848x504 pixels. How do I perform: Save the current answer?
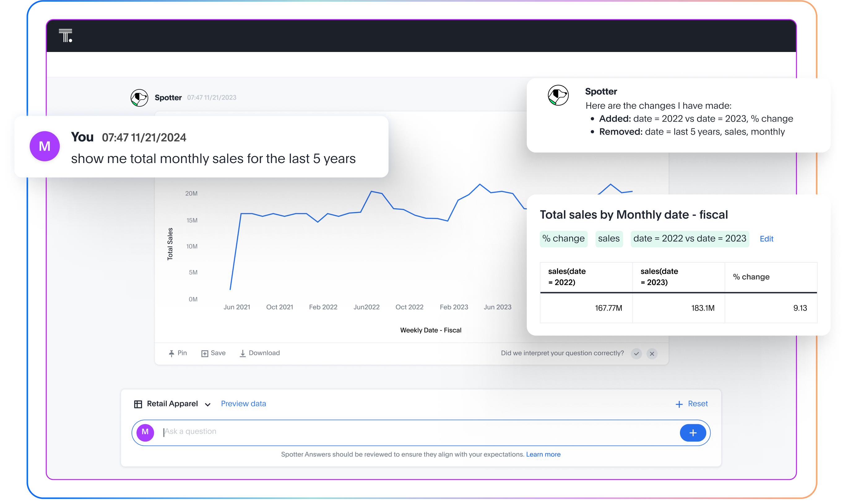(x=213, y=353)
